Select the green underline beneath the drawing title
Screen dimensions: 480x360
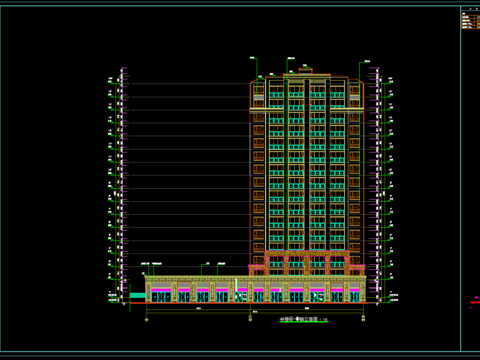[303, 322]
